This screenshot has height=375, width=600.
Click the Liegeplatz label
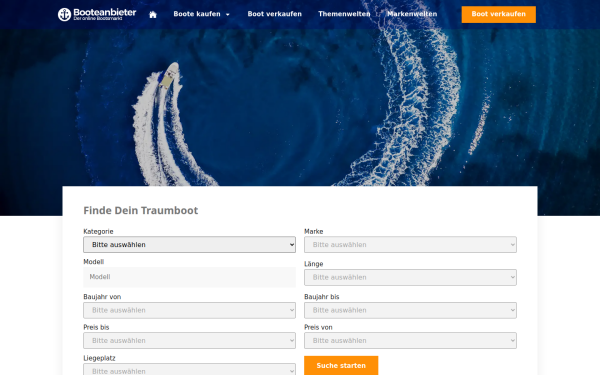tap(99, 358)
